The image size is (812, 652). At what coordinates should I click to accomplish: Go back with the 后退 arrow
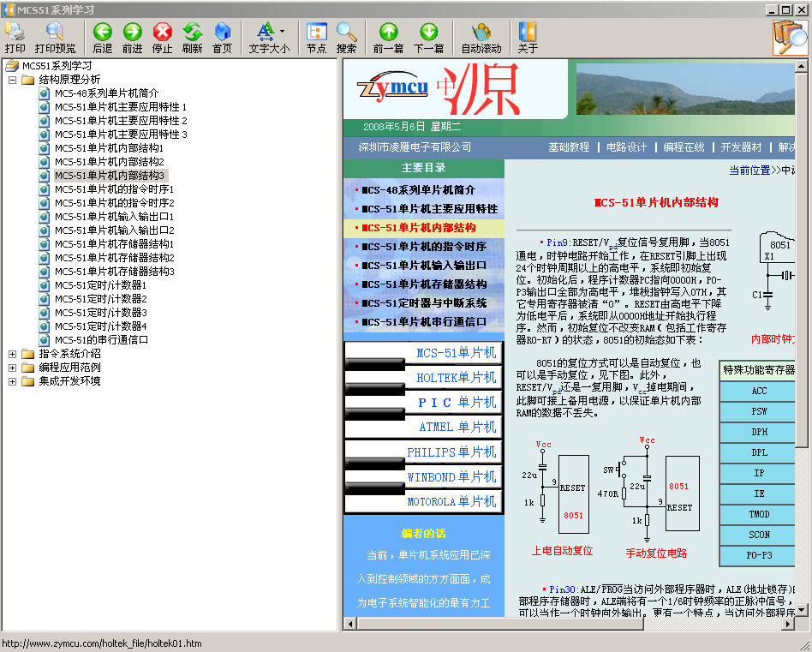(x=103, y=38)
